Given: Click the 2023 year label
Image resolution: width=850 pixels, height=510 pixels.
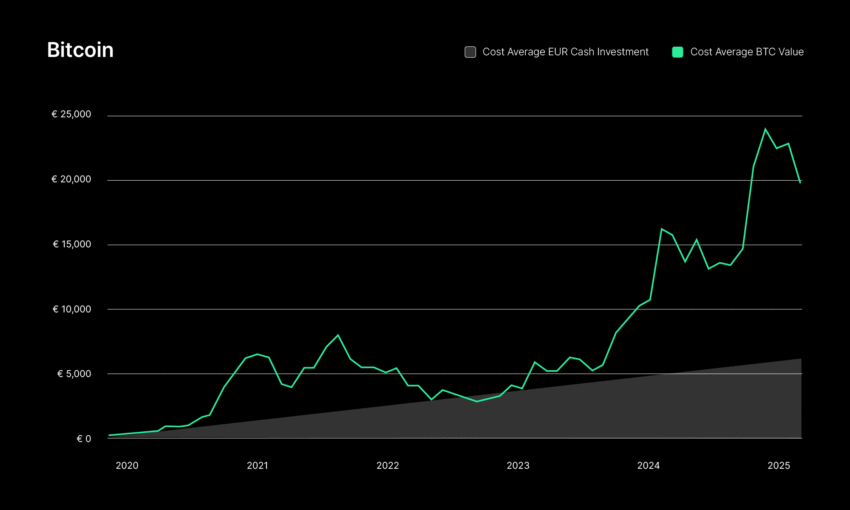Looking at the screenshot, I should (518, 466).
